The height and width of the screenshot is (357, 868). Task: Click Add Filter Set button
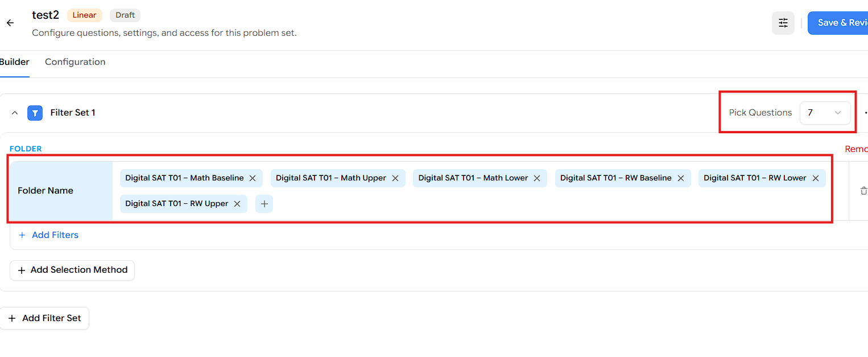click(44, 318)
